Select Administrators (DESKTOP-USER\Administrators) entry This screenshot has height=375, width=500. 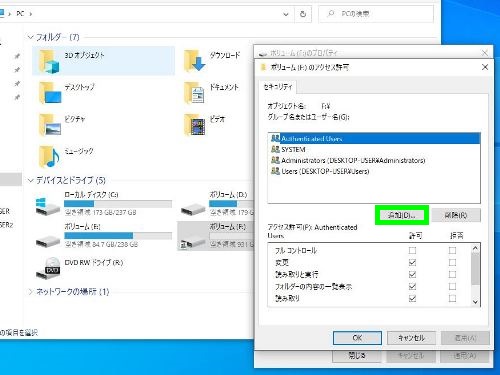click(x=374, y=160)
